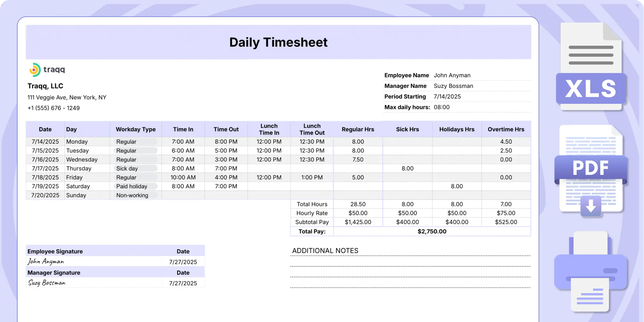Screen dimensions: 644x322
Task: Click the Lunch Time Out column header
Action: coord(312,129)
